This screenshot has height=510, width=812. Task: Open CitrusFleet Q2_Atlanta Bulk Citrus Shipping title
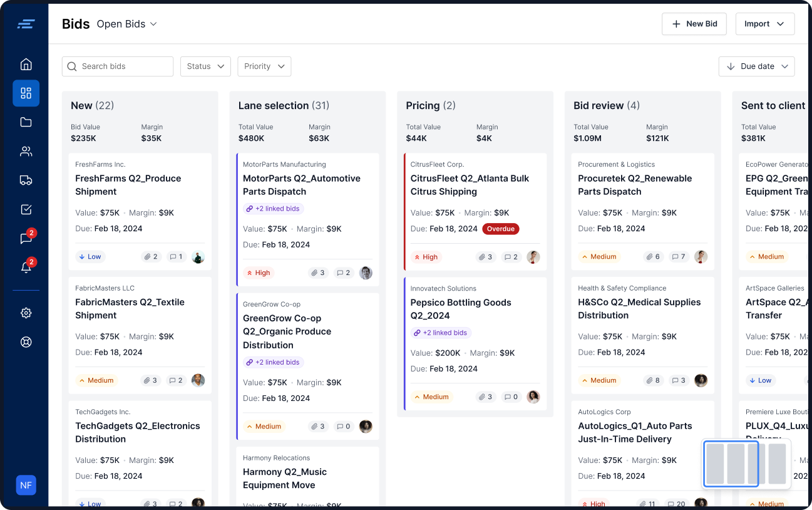[x=470, y=185]
